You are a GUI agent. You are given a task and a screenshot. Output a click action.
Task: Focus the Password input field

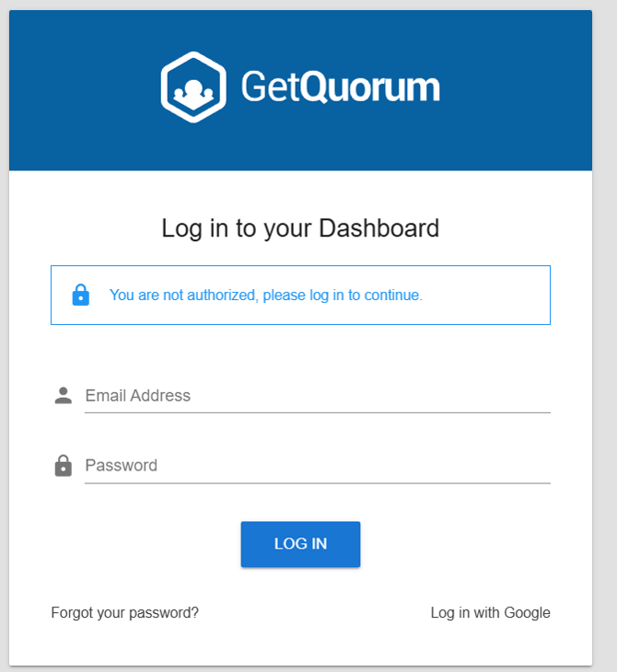coord(317,466)
